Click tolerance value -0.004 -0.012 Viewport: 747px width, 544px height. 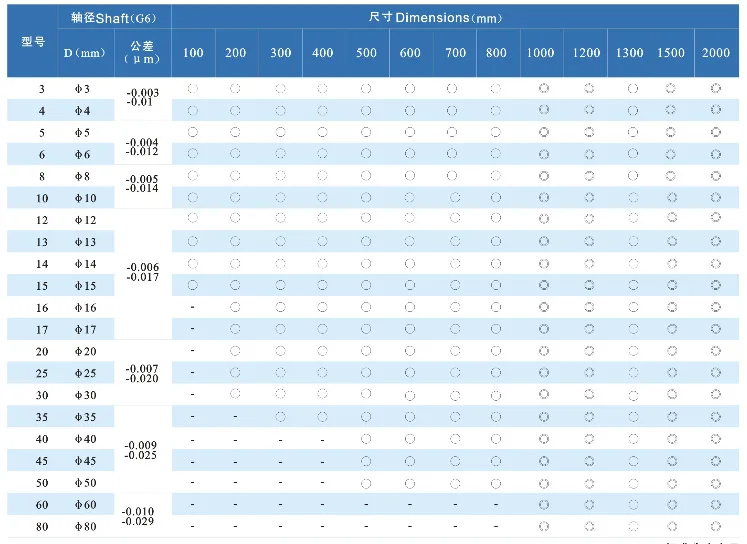point(141,147)
